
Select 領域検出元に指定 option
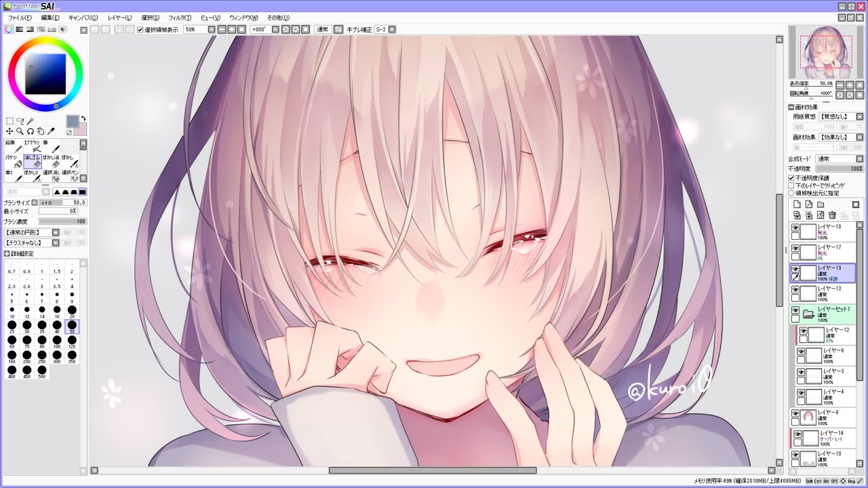[x=791, y=193]
